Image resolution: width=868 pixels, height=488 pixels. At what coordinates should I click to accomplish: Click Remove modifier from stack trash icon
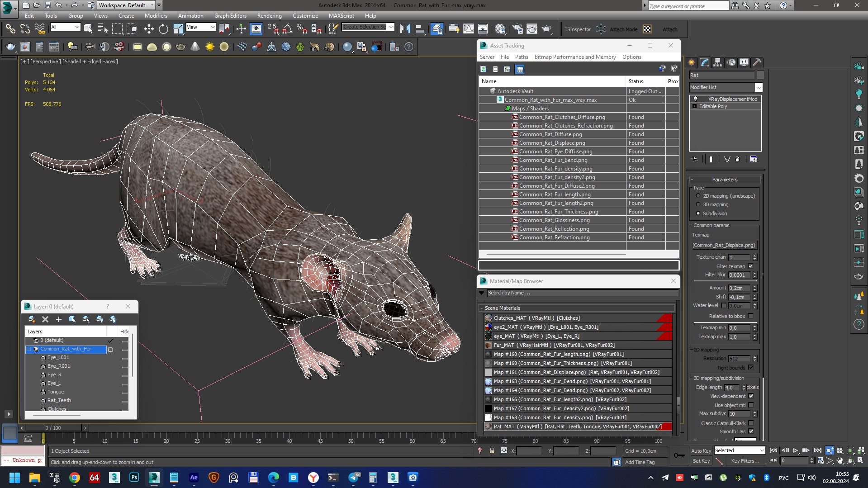click(x=738, y=159)
